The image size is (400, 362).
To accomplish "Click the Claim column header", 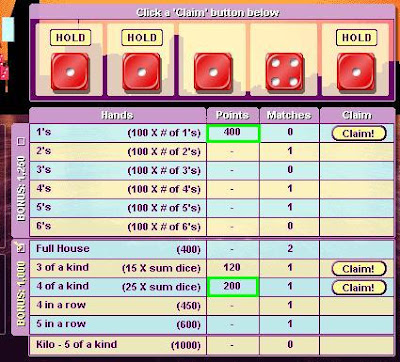I will click(x=357, y=115).
